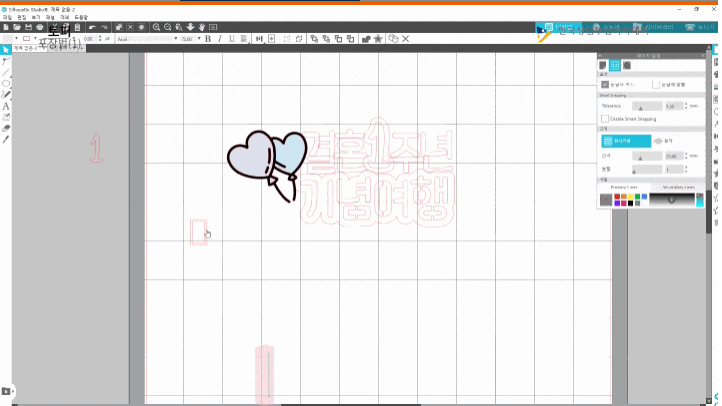Create a new document with the New icon
Image resolution: width=722 pixels, height=406 pixels.
click(6, 27)
